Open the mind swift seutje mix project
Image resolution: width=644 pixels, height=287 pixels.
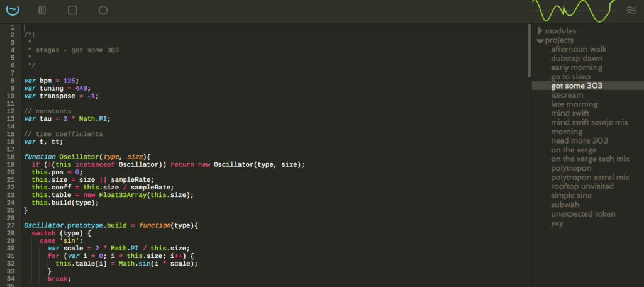589,122
